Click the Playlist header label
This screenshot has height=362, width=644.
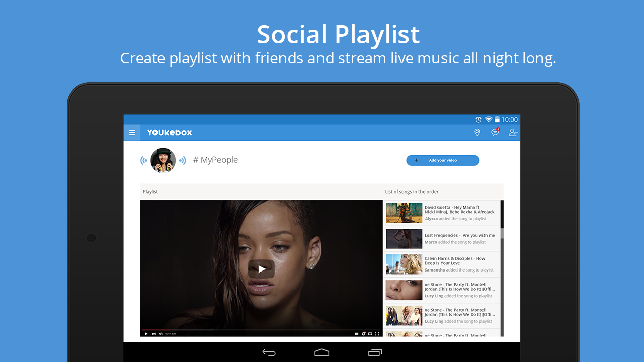(x=150, y=192)
